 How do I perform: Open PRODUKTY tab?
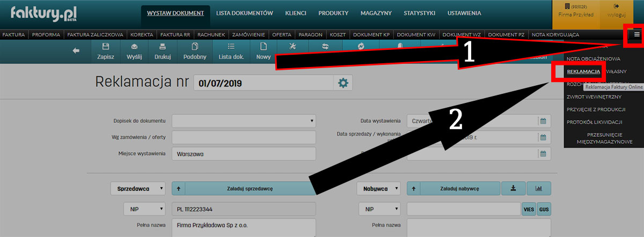333,13
